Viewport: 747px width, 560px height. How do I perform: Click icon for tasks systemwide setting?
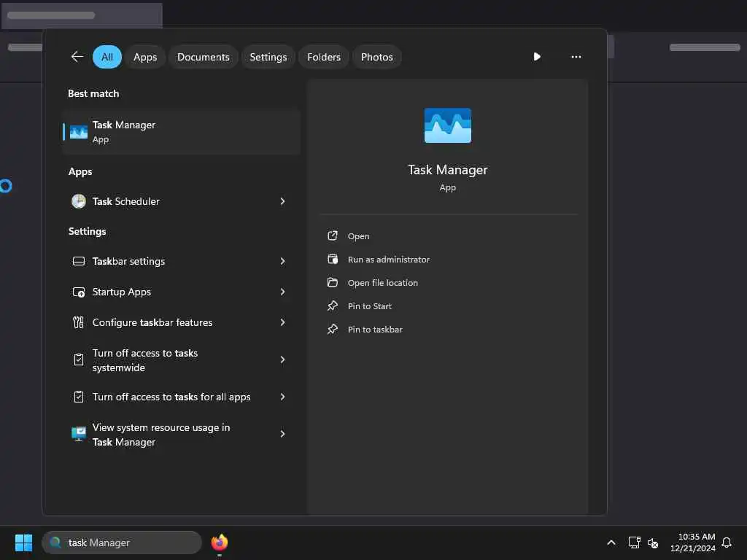click(x=79, y=359)
